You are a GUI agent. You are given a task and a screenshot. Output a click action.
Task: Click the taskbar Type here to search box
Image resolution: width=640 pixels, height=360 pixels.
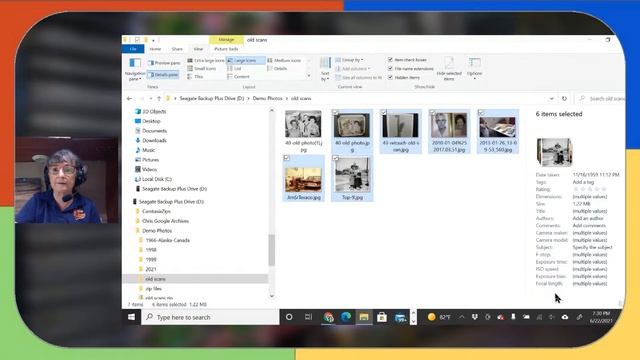click(x=210, y=317)
